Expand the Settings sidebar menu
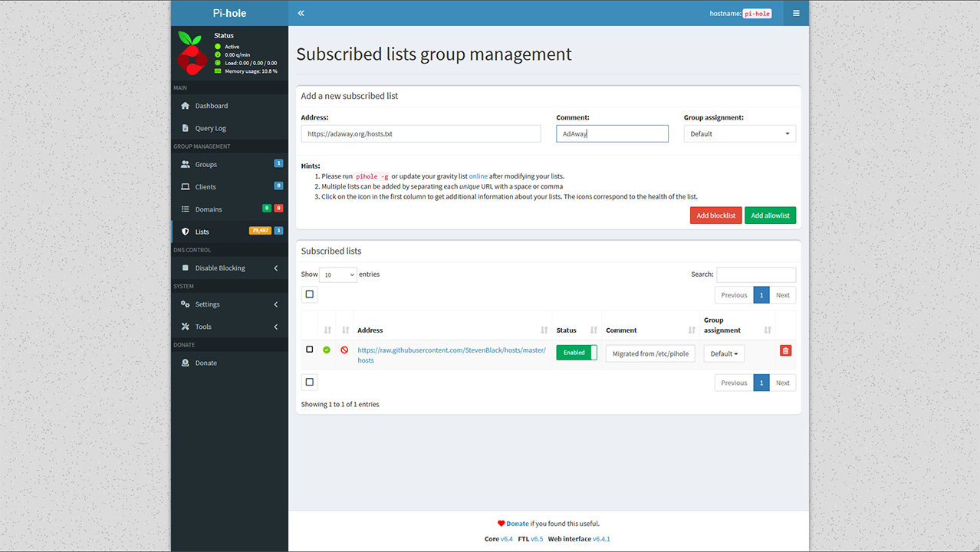 point(229,304)
